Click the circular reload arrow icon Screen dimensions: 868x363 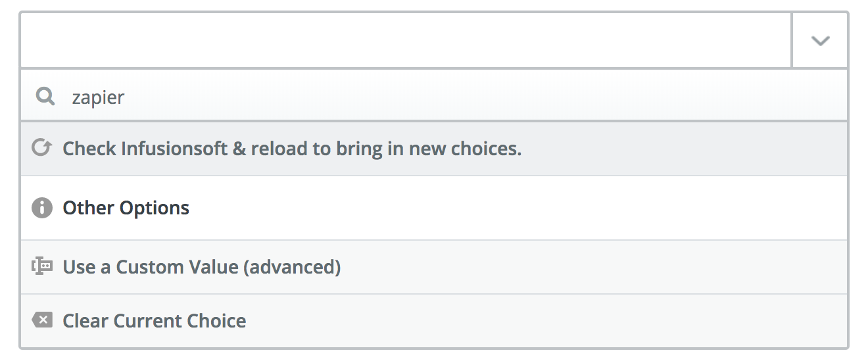[41, 149]
